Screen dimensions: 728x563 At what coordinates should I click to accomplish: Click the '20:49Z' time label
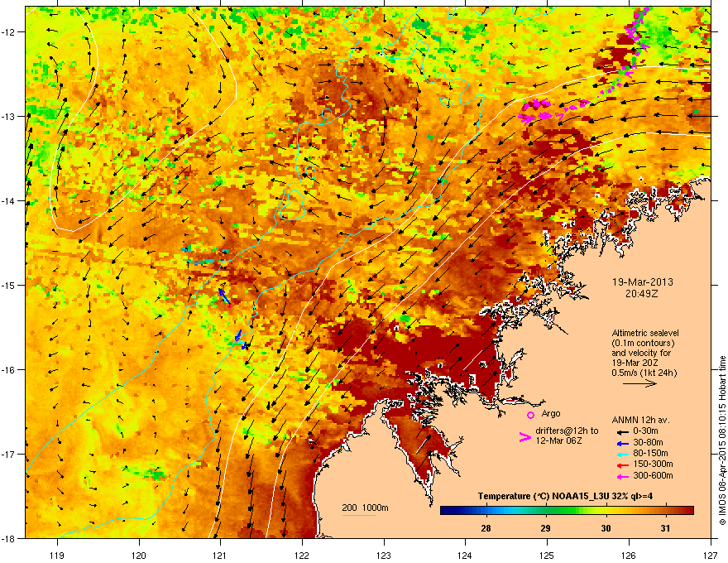coord(642,294)
